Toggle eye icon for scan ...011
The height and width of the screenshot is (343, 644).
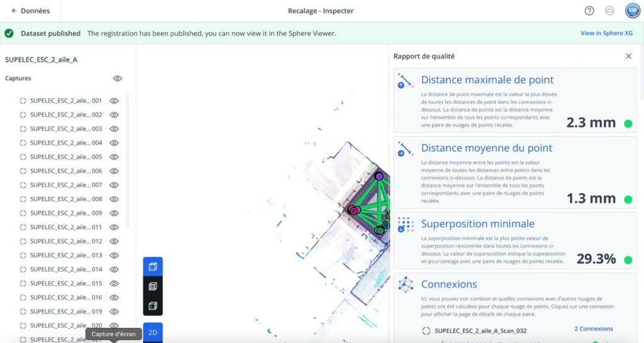point(114,227)
